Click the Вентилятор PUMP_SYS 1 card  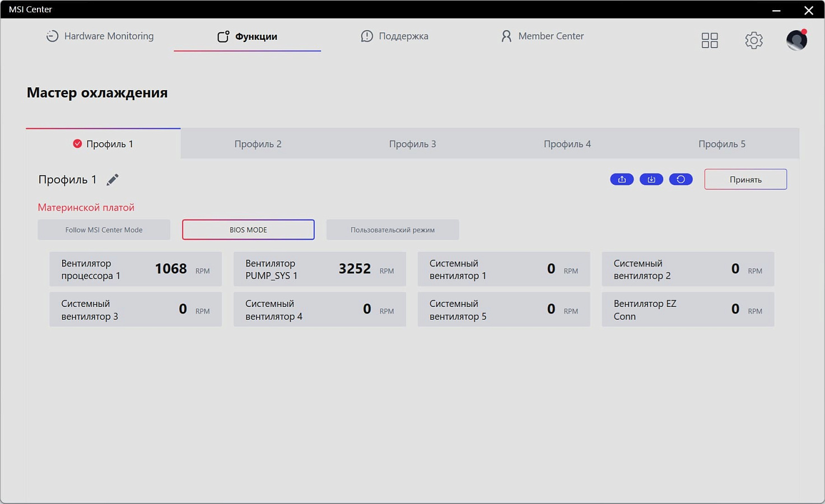[x=320, y=269]
